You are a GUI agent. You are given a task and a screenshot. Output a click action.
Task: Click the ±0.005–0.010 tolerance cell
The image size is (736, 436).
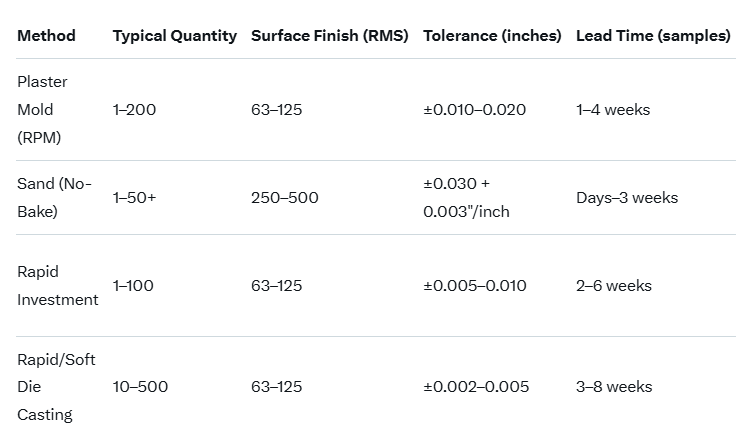[x=475, y=286]
